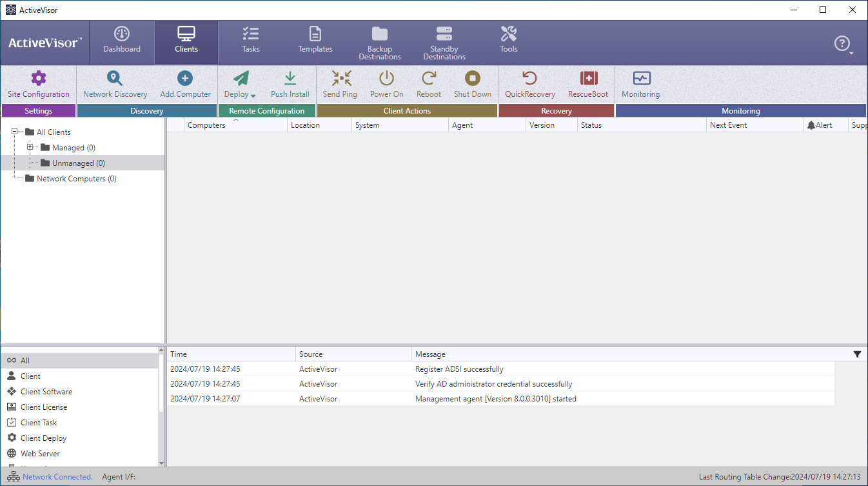Select the Unmanaged (0) folder

pos(72,163)
